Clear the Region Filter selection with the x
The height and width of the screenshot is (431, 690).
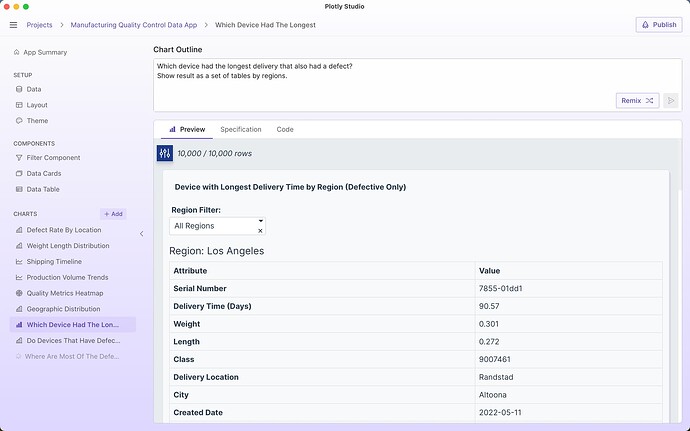(260, 231)
